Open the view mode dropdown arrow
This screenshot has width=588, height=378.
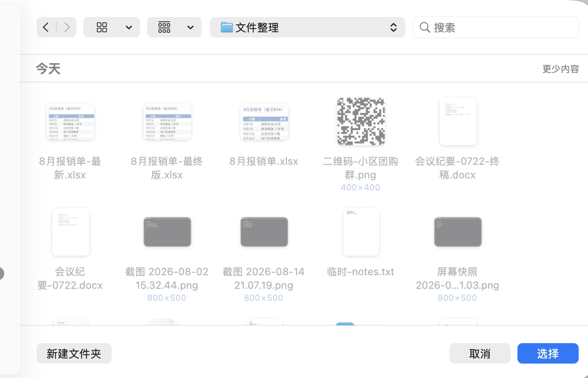pos(129,28)
